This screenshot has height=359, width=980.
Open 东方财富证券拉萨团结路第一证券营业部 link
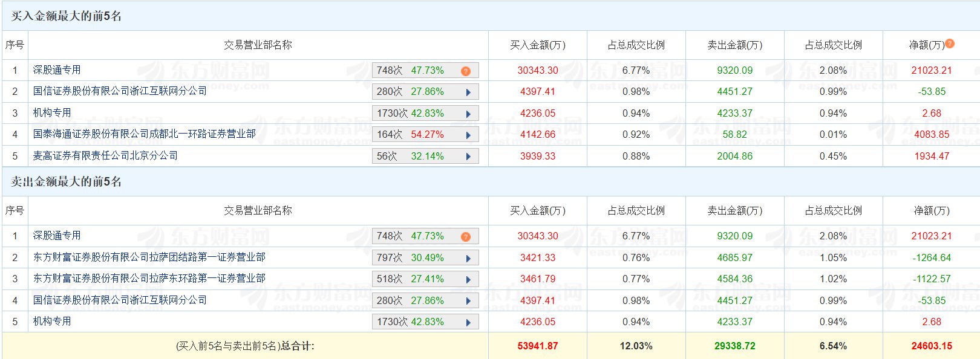pos(149,257)
